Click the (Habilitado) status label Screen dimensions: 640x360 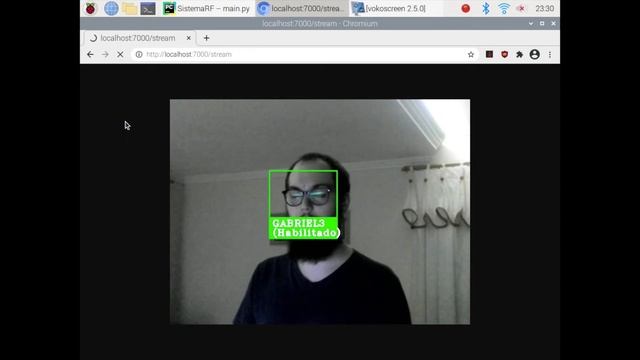point(306,233)
